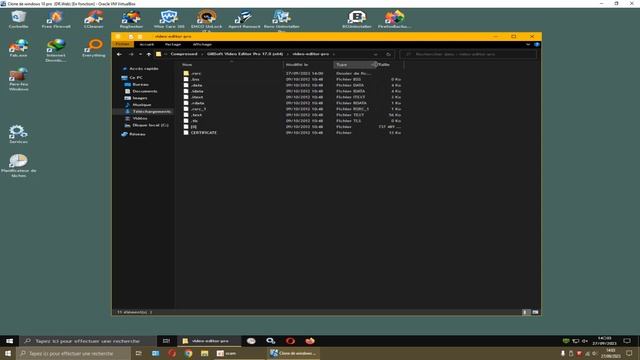Open the VM Start menu button
Screen dimensions: 640x360
click(x=9, y=341)
